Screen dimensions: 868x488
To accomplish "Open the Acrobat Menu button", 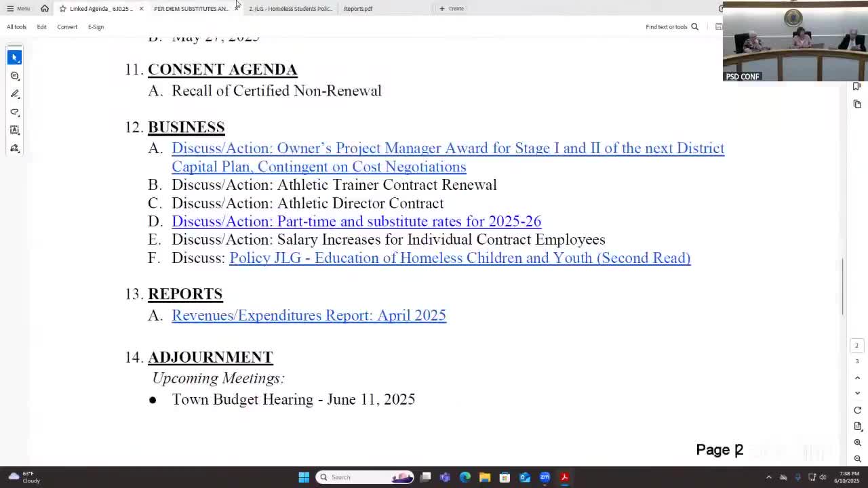I will tap(18, 9).
